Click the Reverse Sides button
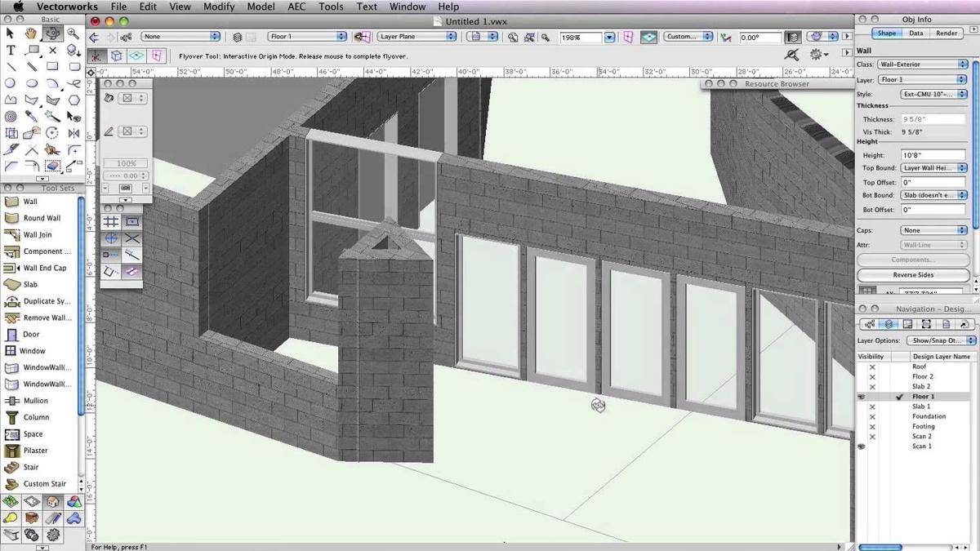 click(913, 275)
